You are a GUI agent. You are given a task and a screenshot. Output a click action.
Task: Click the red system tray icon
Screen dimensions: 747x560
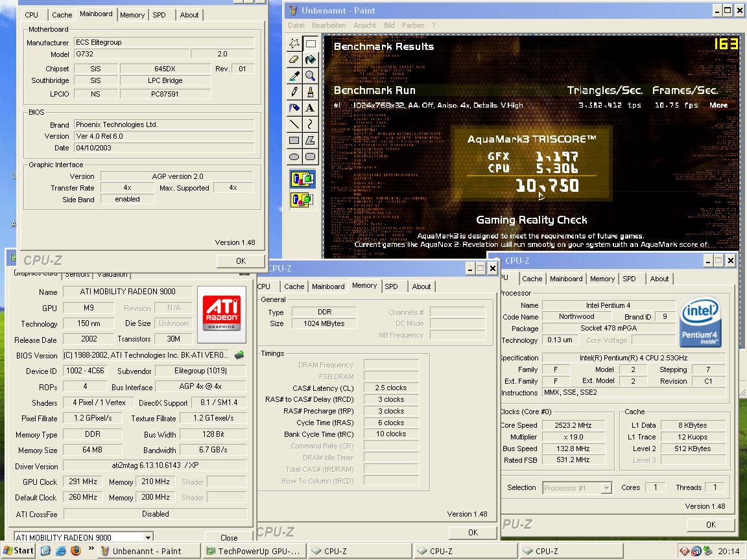pyautogui.click(x=685, y=552)
